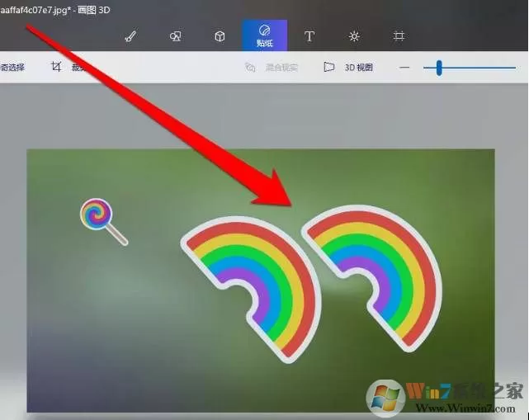Select the right rainbow sticker
The width and height of the screenshot is (529, 420).
pos(372,278)
